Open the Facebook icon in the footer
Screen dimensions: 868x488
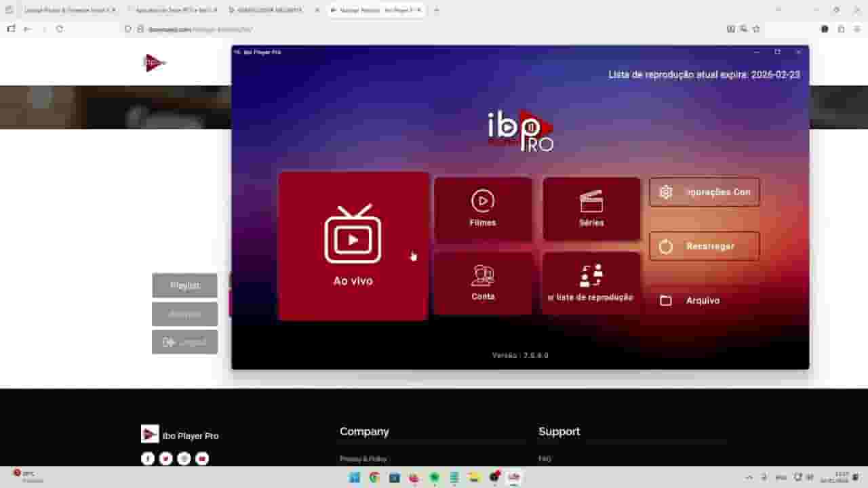tap(148, 459)
